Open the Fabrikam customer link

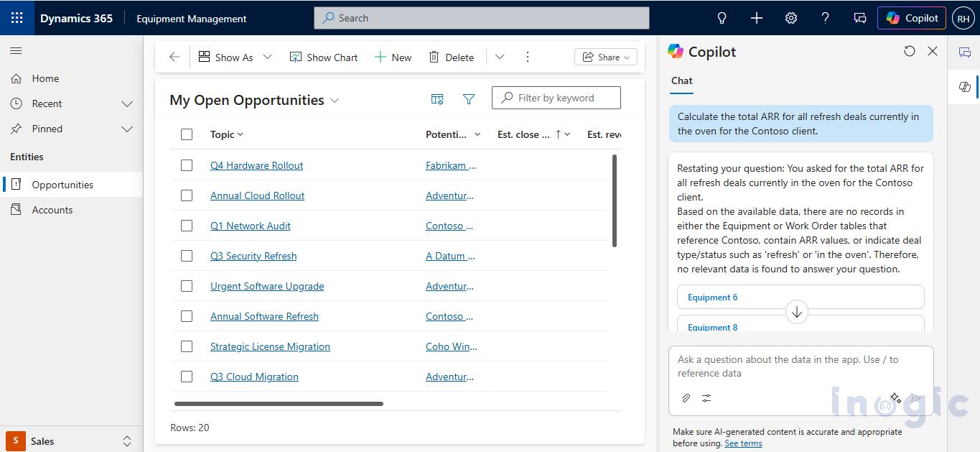click(x=451, y=165)
